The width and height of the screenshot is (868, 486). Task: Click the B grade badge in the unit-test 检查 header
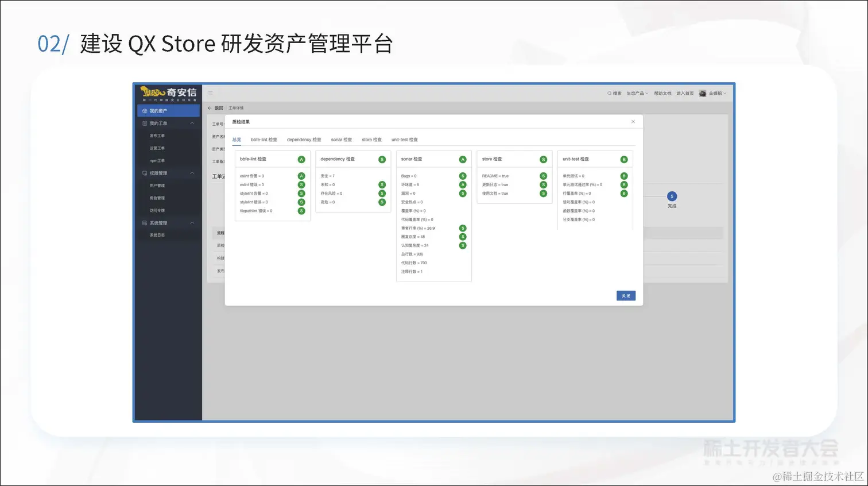point(624,159)
